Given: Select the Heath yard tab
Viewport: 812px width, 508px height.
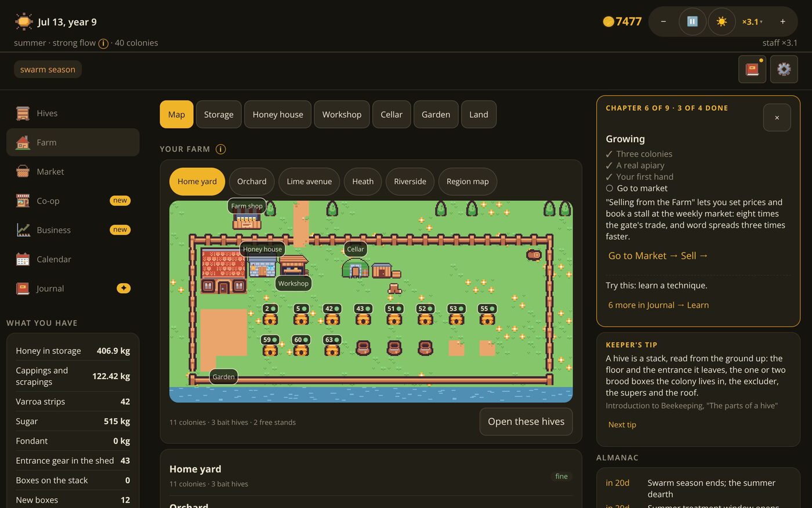Looking at the screenshot, I should (x=362, y=182).
